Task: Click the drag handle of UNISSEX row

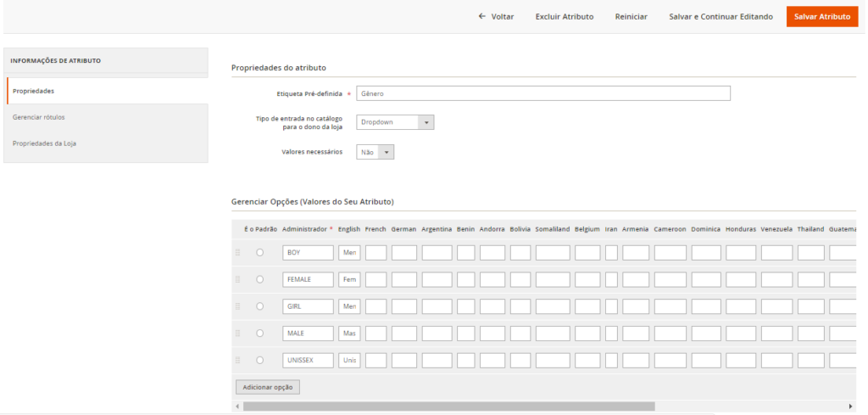Action: [238, 360]
